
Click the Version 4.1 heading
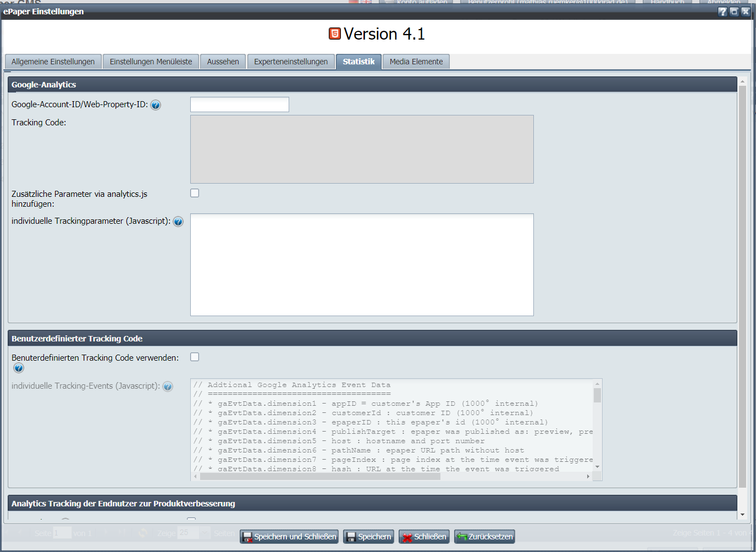tap(384, 34)
